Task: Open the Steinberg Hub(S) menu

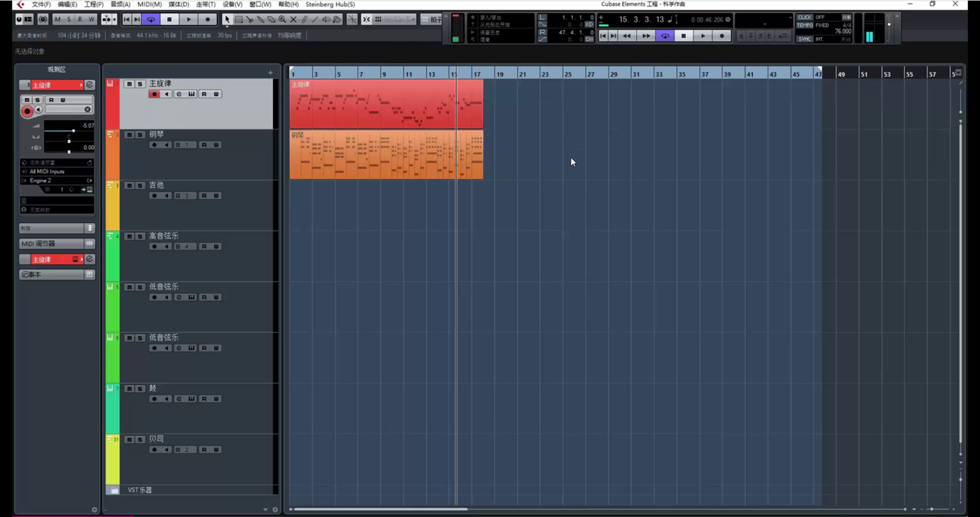Action: [330, 4]
